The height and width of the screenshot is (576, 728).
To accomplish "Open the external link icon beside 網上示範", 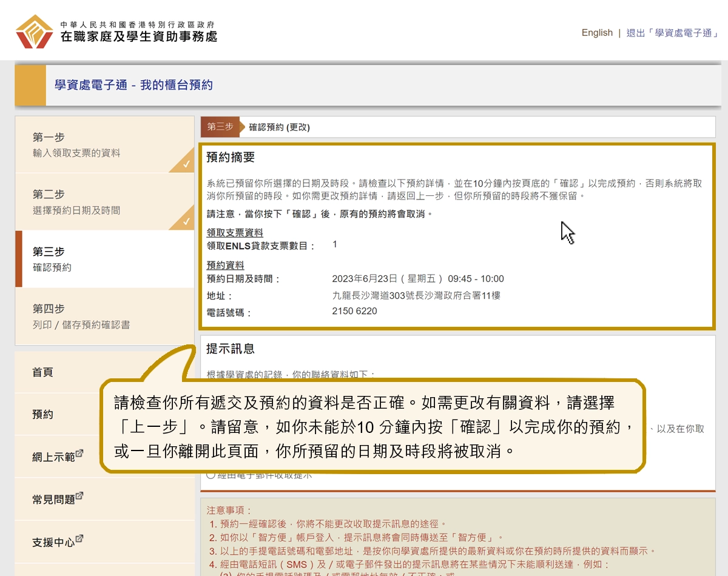I will (79, 454).
